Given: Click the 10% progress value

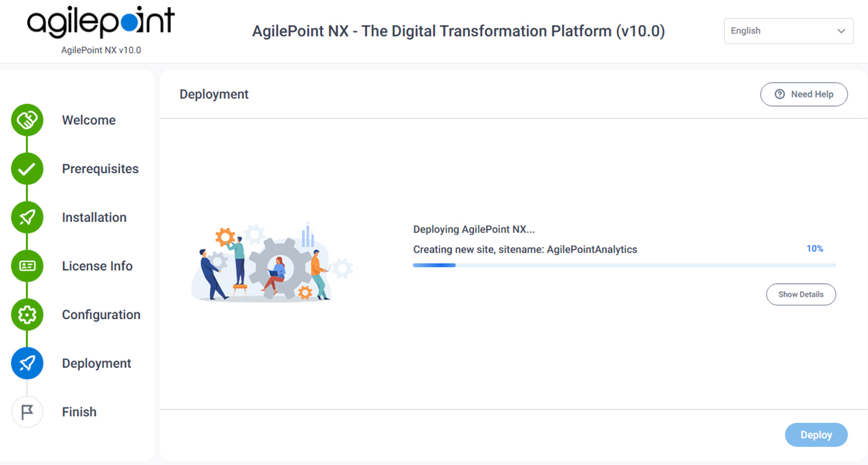Looking at the screenshot, I should (x=814, y=249).
